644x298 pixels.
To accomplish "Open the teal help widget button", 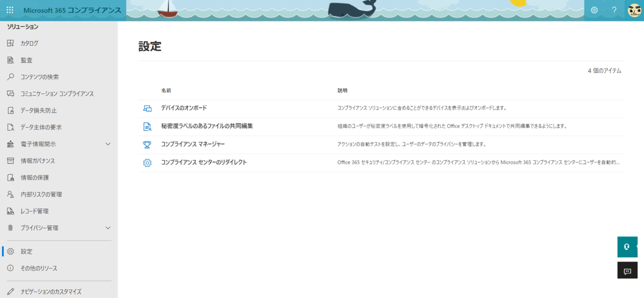I will point(627,247).
